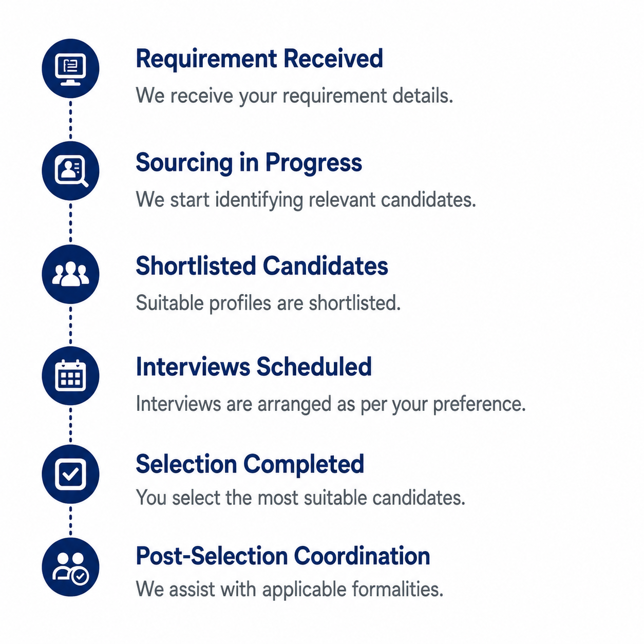Click 'We start identifying relevant candidates' text
The image size is (644, 644).
306,200
